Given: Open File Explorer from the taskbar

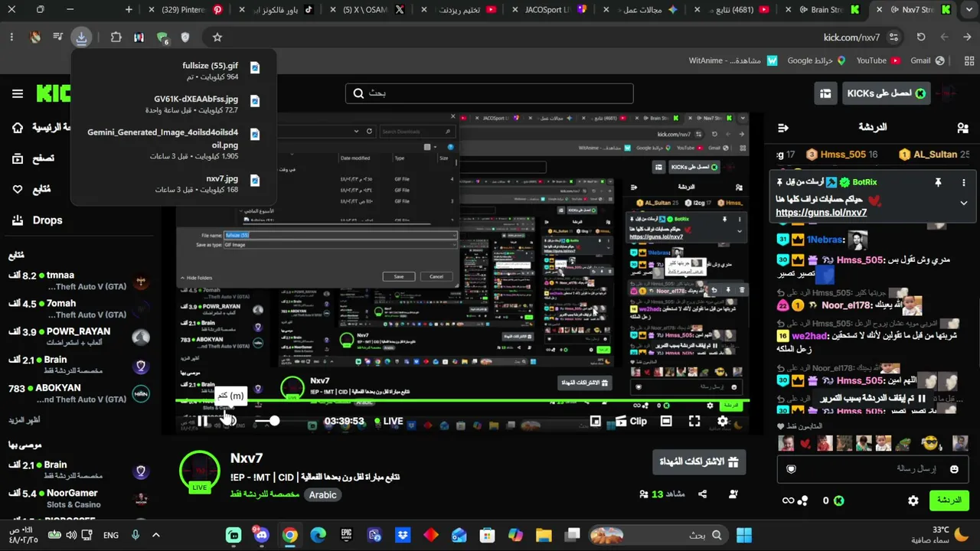Looking at the screenshot, I should point(544,535).
